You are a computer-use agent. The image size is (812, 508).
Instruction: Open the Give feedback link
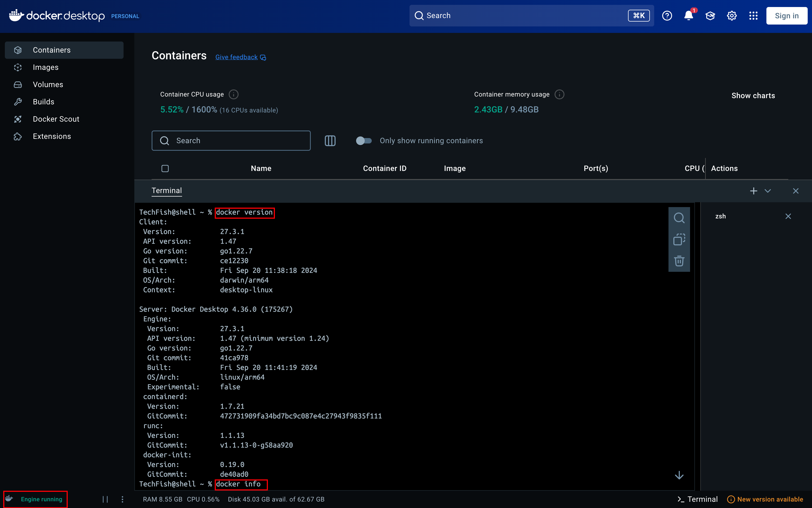[x=241, y=57]
